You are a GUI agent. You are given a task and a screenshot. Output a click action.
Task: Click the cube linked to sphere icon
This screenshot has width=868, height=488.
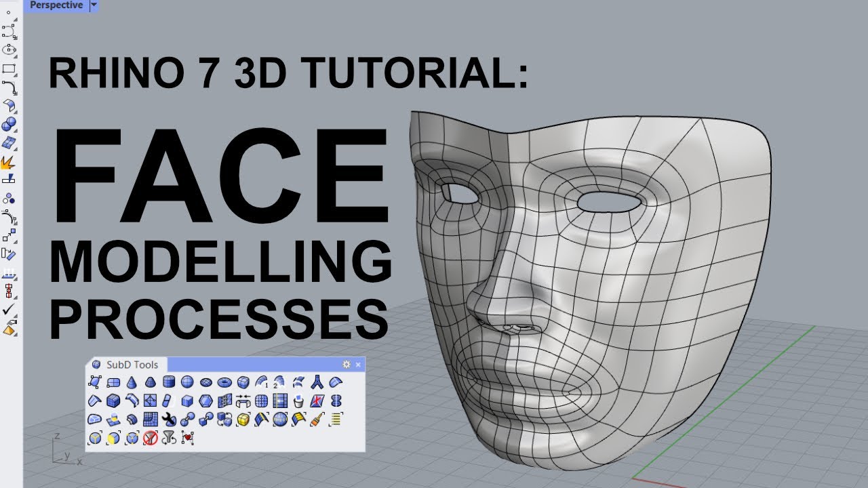tap(206, 420)
